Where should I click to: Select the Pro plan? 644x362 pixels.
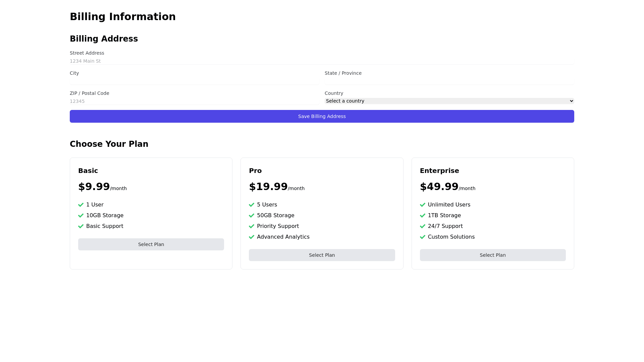(x=322, y=255)
